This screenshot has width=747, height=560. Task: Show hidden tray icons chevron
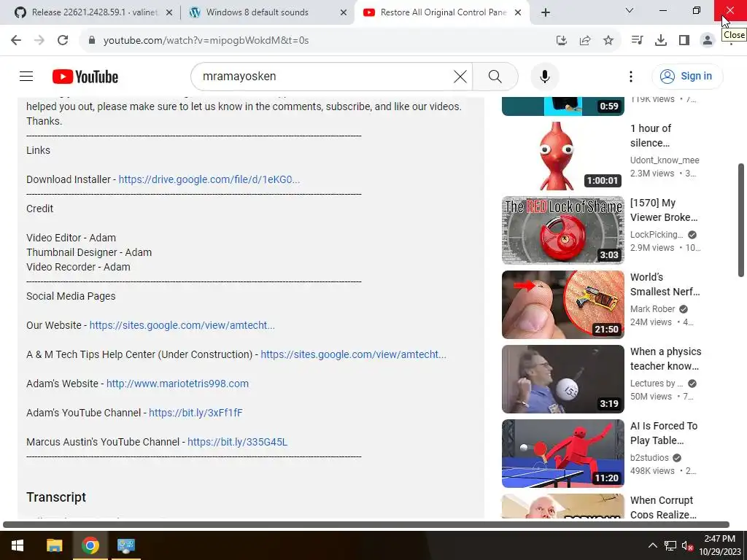click(653, 545)
